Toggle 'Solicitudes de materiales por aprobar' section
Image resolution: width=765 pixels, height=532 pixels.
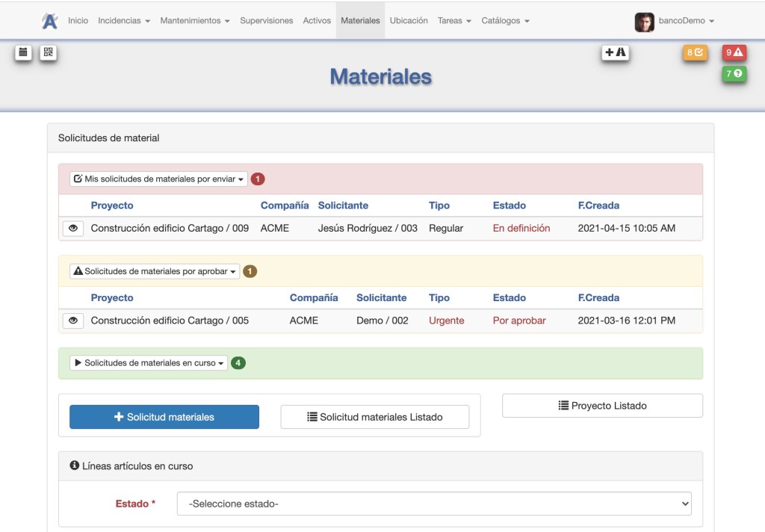point(155,271)
